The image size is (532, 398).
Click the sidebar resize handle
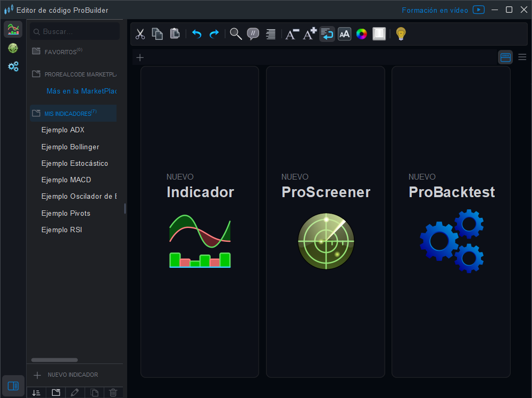pyautogui.click(x=125, y=208)
